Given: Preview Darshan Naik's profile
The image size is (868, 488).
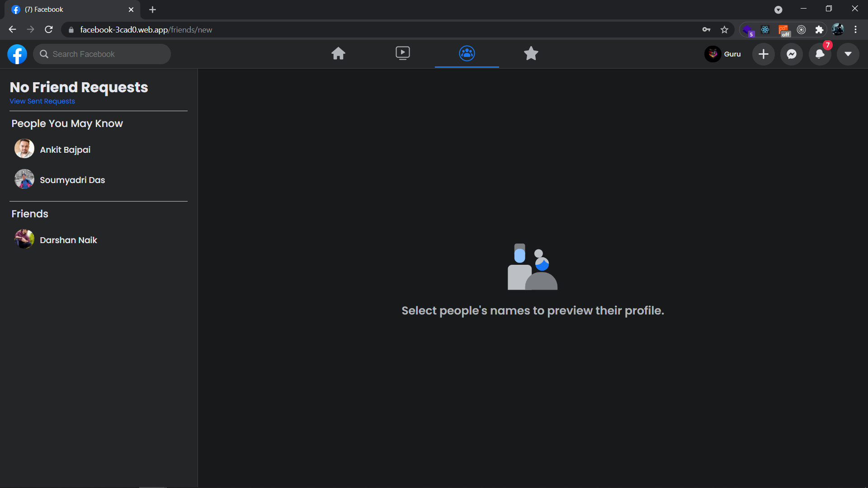Looking at the screenshot, I should (x=99, y=240).
